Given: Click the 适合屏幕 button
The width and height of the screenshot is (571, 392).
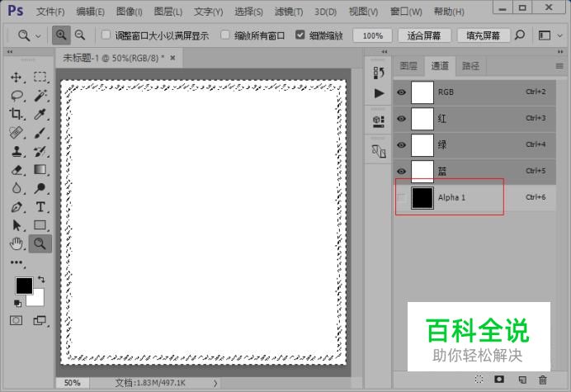Looking at the screenshot, I should point(424,35).
